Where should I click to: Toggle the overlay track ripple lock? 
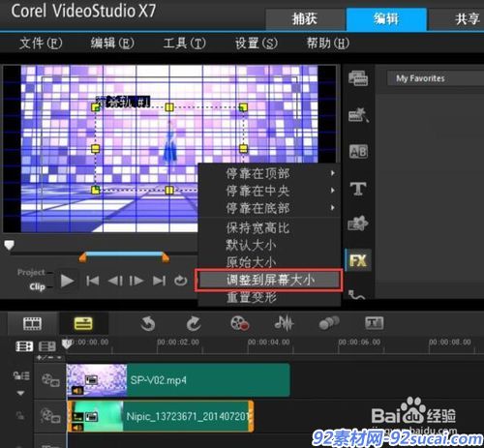tap(20, 415)
